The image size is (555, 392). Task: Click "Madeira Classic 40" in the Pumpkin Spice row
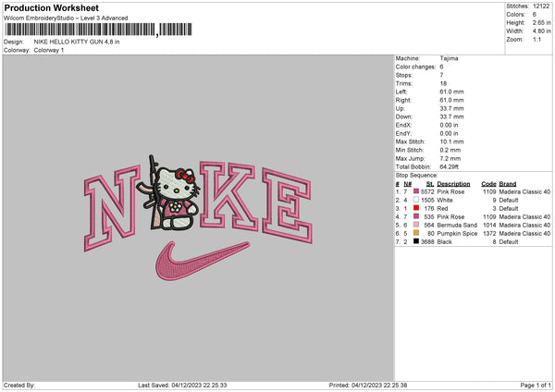[524, 234]
